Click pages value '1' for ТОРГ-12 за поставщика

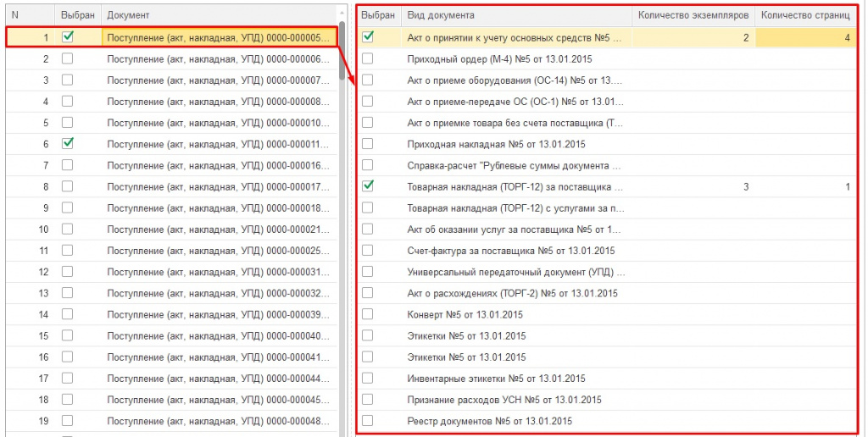click(x=848, y=186)
